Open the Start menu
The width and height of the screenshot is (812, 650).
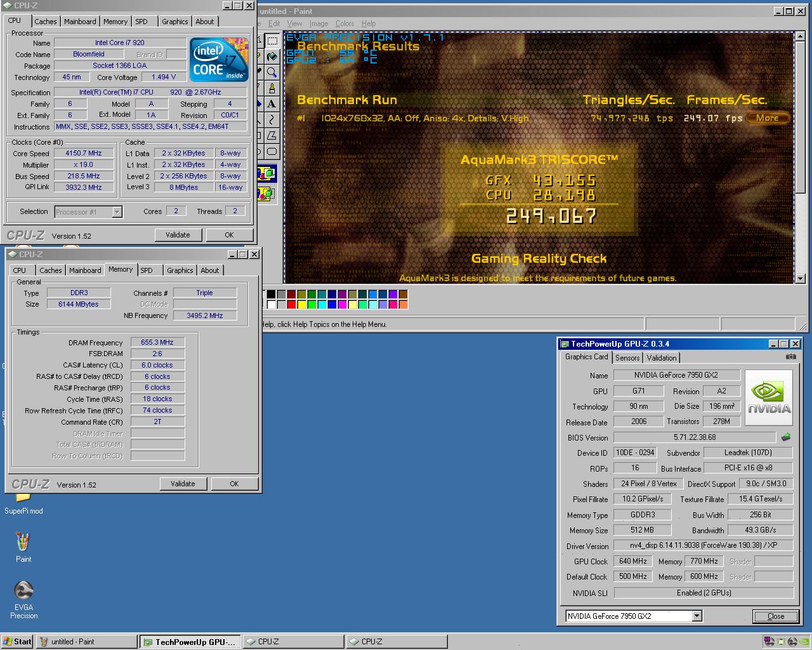coord(17,642)
